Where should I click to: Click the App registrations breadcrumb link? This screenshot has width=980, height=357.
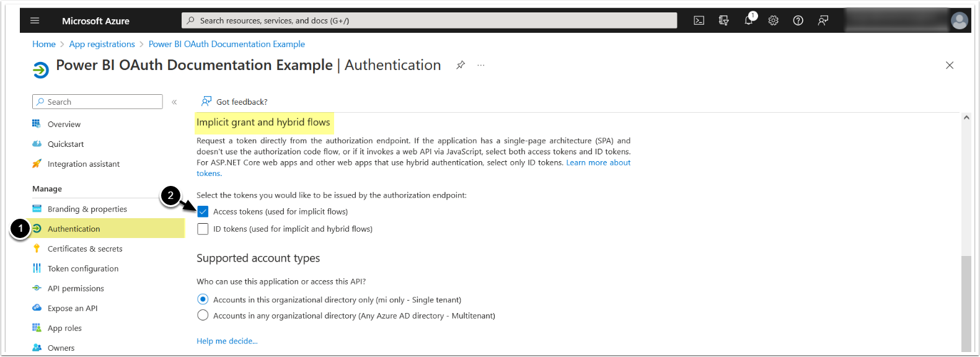(102, 44)
